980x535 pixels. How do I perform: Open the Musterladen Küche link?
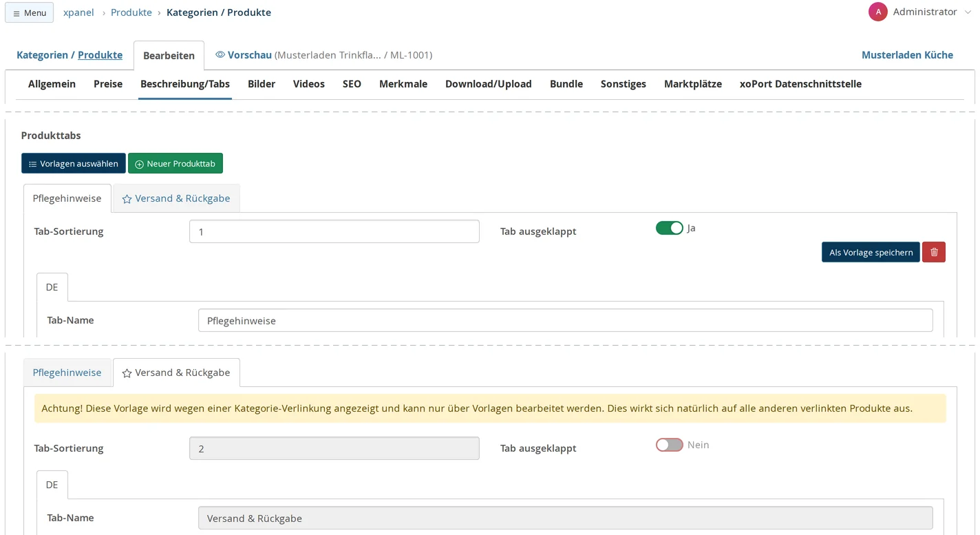coord(907,55)
